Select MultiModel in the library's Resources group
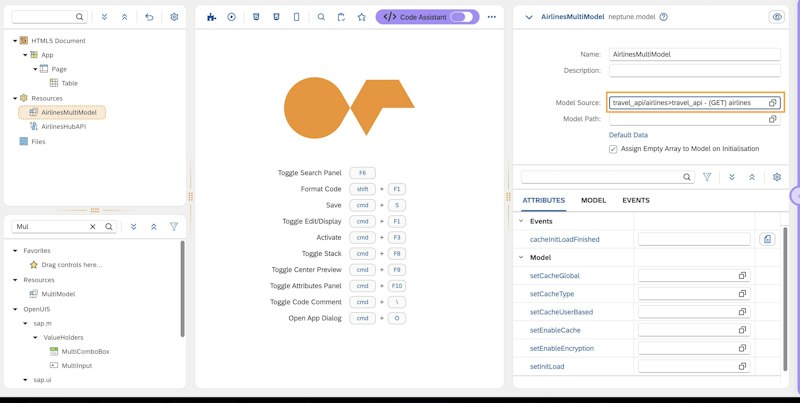 [x=58, y=294]
